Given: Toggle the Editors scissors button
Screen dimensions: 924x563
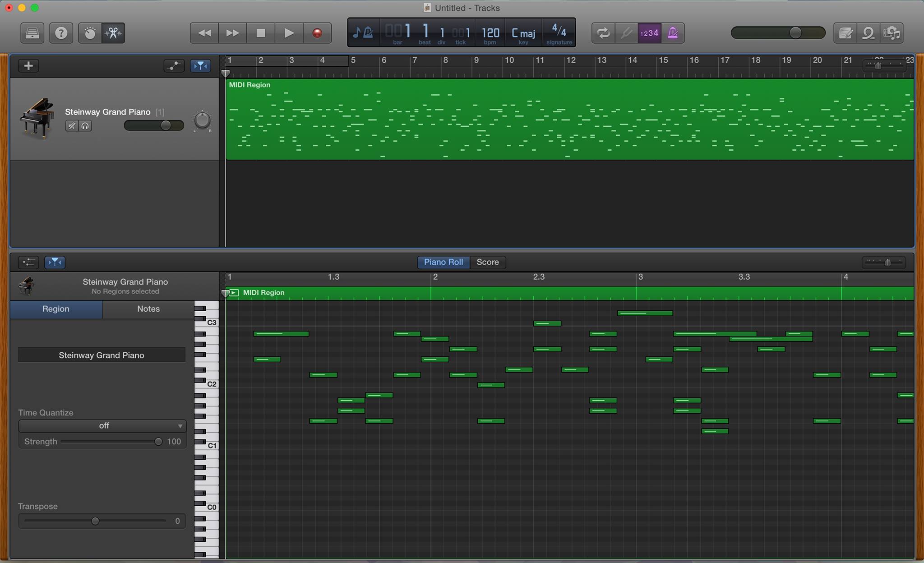Looking at the screenshot, I should [113, 33].
